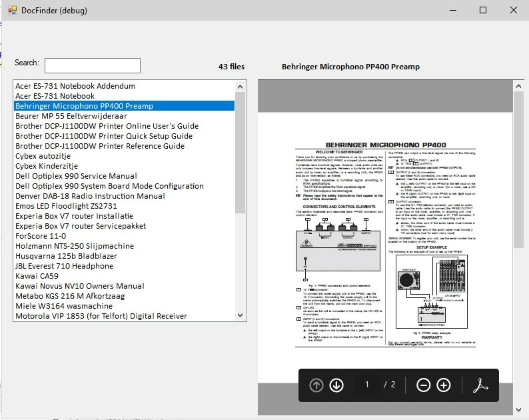
Task: Minimize the DocFinder window
Action: click(453, 10)
